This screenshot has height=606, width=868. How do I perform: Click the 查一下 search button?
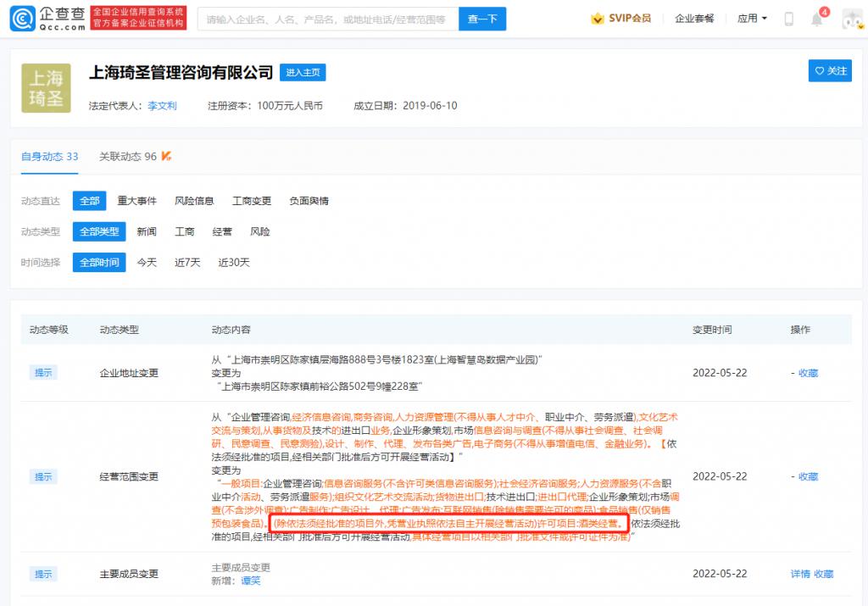pos(482,19)
